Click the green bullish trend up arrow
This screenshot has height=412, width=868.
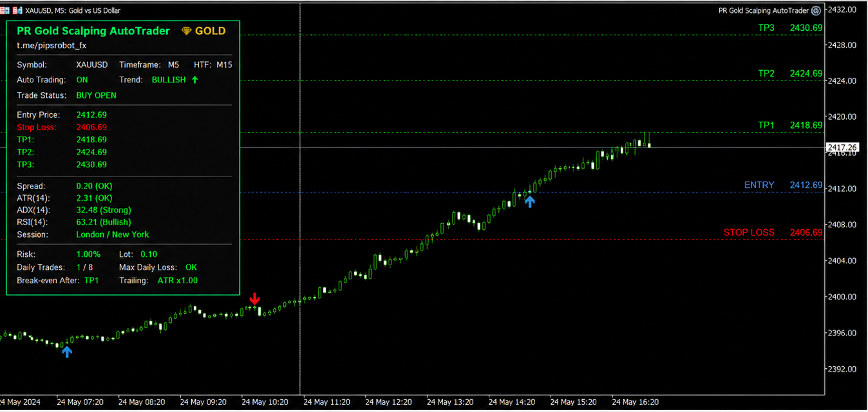click(x=195, y=80)
